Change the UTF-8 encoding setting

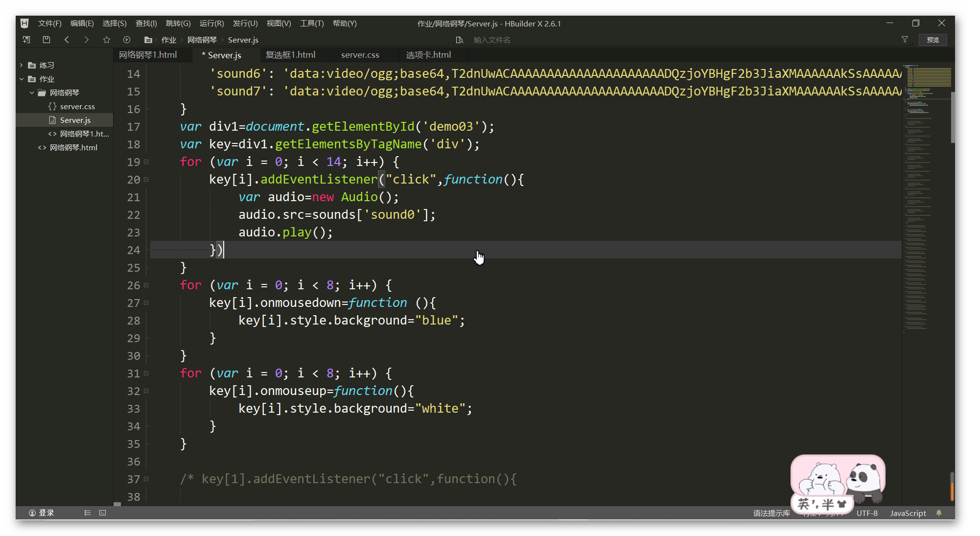(867, 513)
